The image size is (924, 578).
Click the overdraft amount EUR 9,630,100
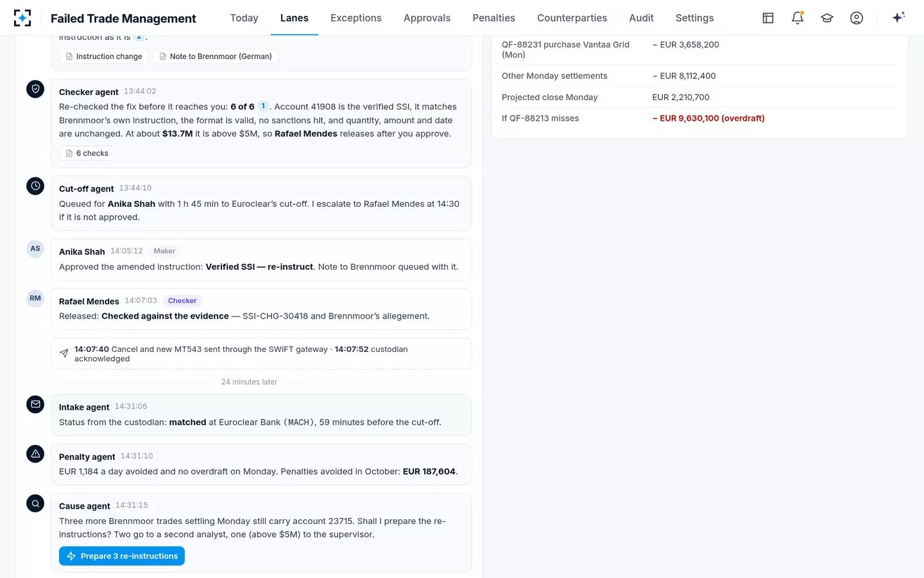click(x=708, y=118)
